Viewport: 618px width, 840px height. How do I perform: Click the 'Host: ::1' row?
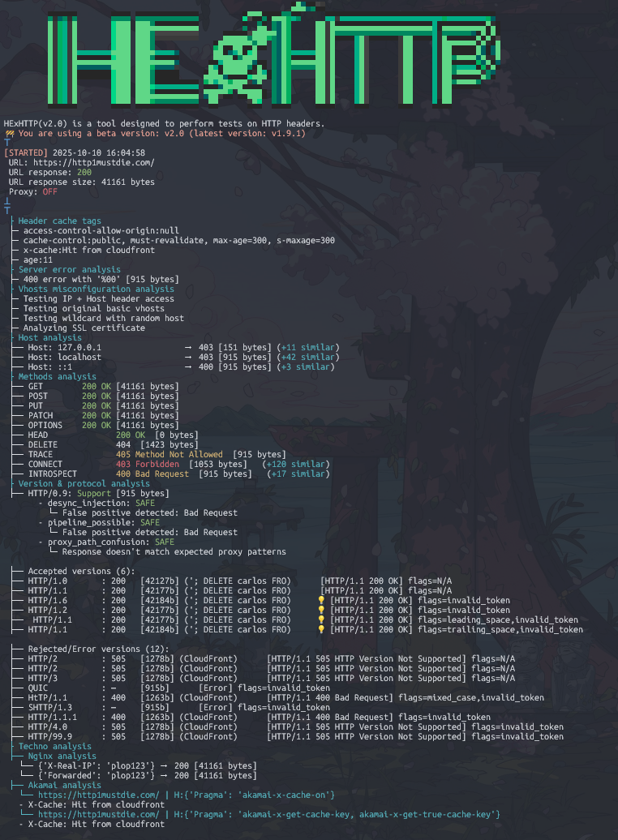pos(181,367)
